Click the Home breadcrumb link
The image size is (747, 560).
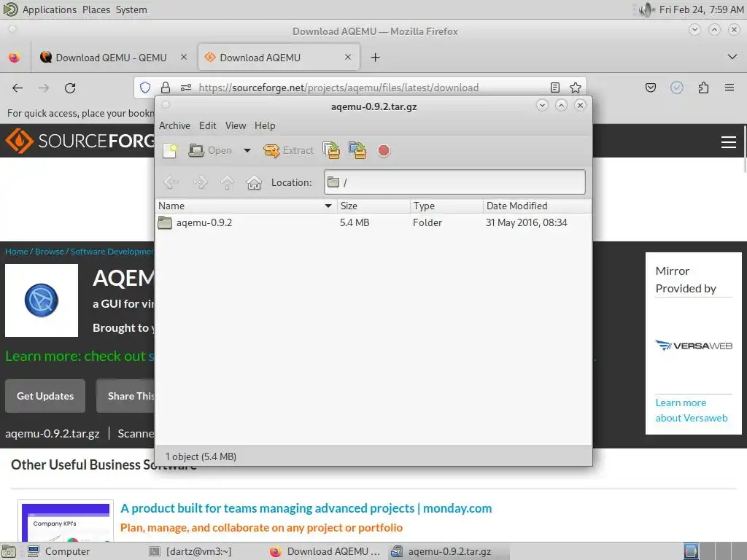(x=17, y=252)
